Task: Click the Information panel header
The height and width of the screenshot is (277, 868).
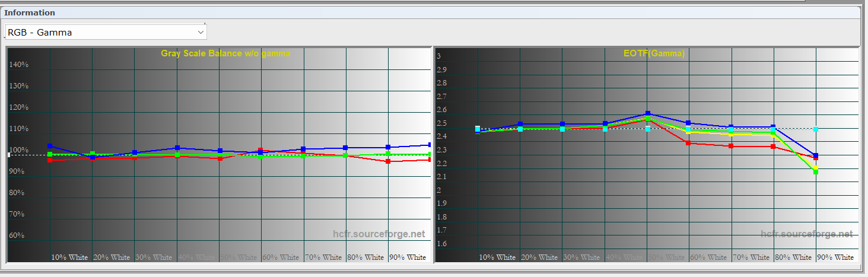Action: point(30,12)
